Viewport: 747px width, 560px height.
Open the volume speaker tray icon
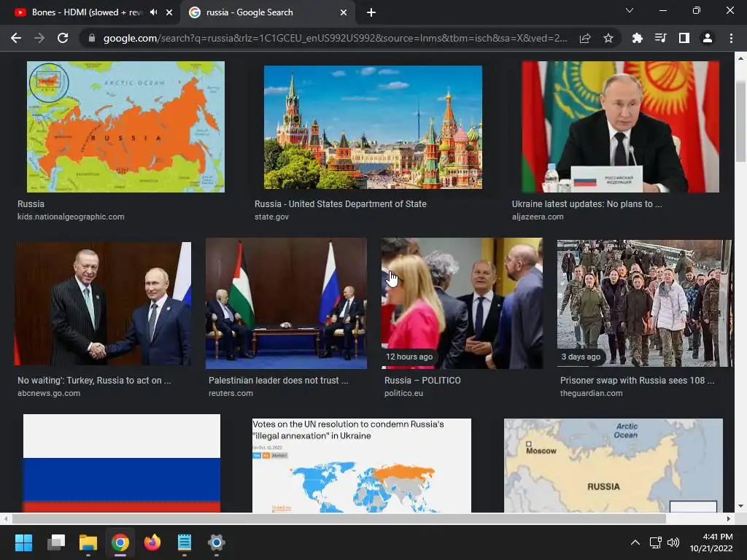[673, 542]
